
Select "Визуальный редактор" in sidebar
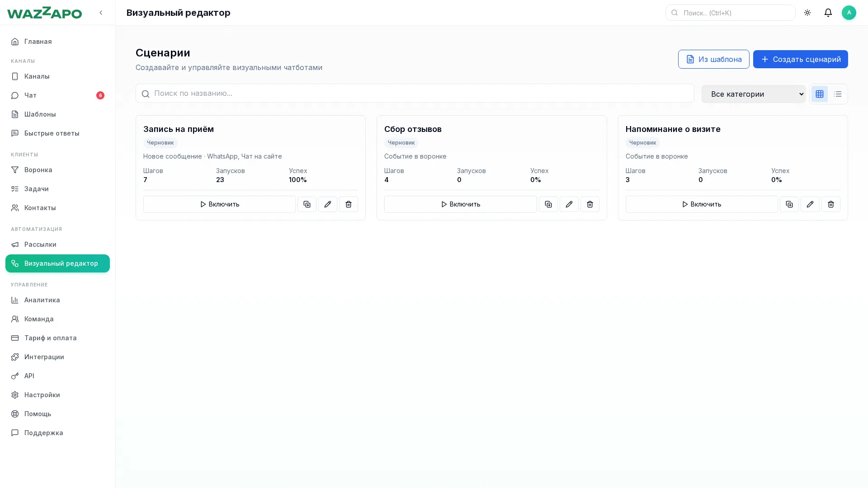[x=57, y=263]
